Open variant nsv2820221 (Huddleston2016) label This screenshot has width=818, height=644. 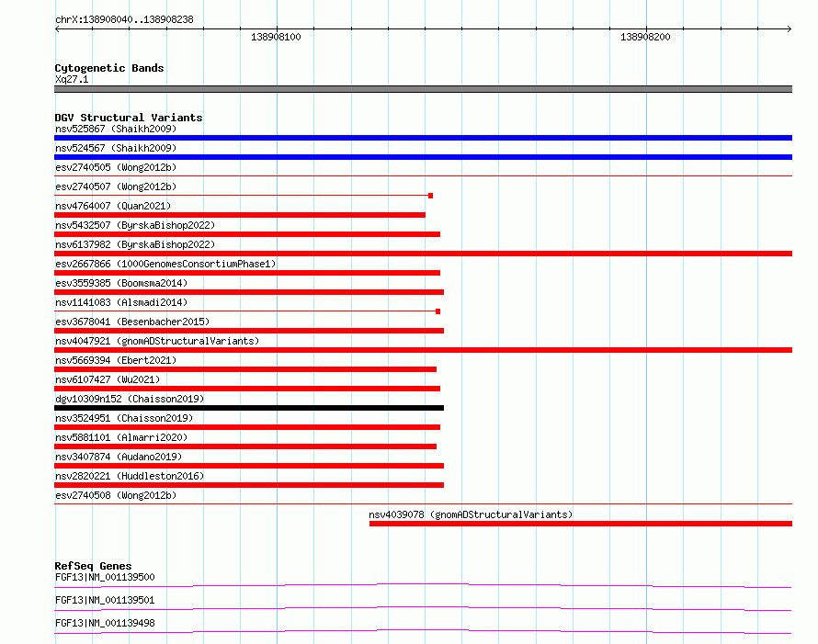click(130, 476)
